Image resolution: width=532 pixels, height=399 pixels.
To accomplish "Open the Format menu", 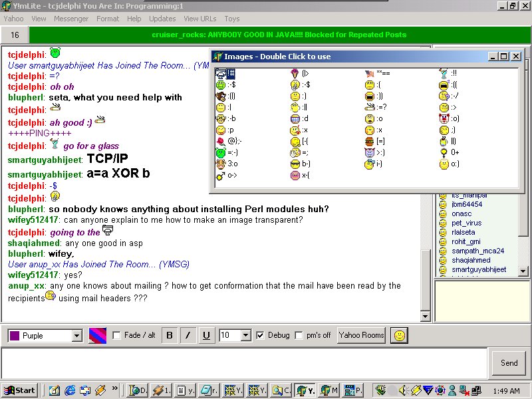I will coord(108,19).
